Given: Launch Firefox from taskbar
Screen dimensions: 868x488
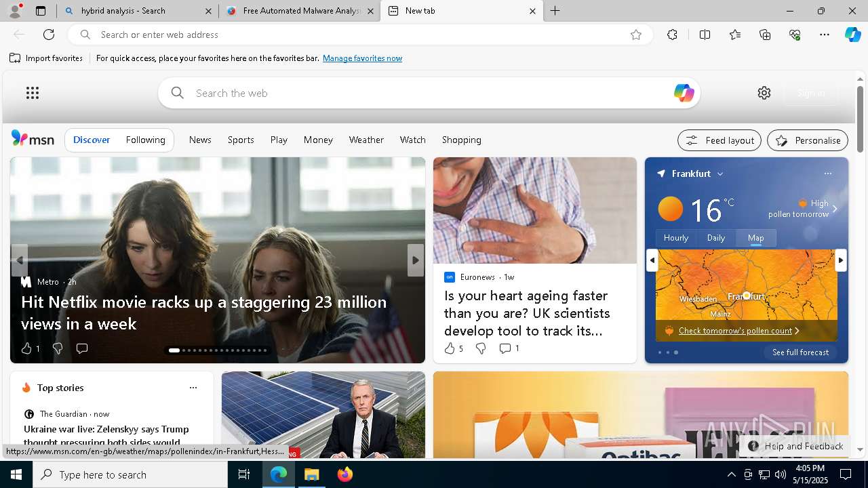Looking at the screenshot, I should pos(345,474).
